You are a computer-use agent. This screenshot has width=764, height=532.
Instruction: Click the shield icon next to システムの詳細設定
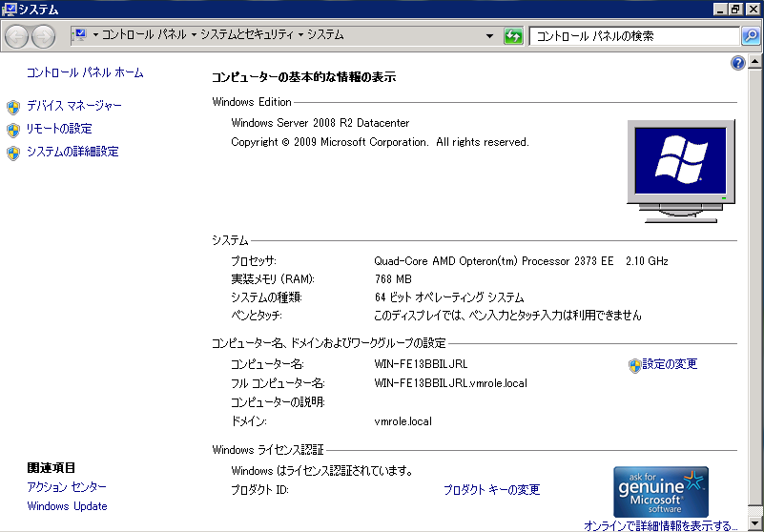(13, 153)
